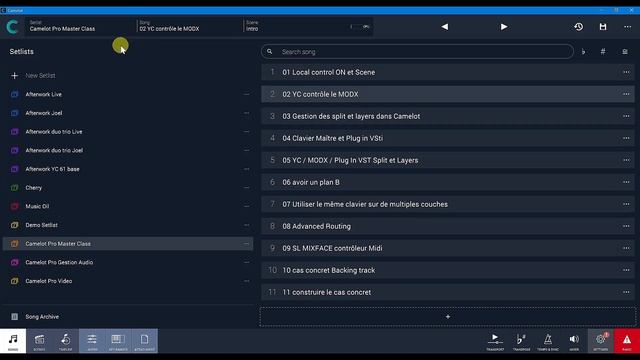640x360 pixels.
Task: Select Afterwork Live setlist
Action: coord(128,94)
